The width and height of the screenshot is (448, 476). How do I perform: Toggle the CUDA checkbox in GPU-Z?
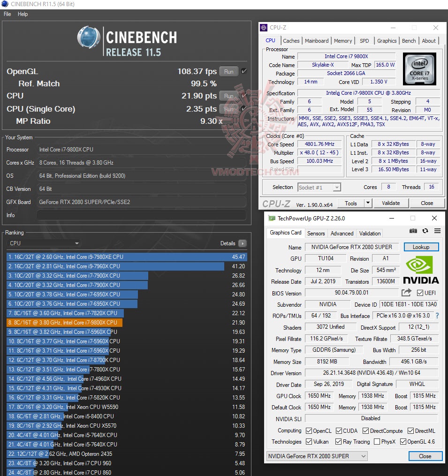click(x=338, y=431)
